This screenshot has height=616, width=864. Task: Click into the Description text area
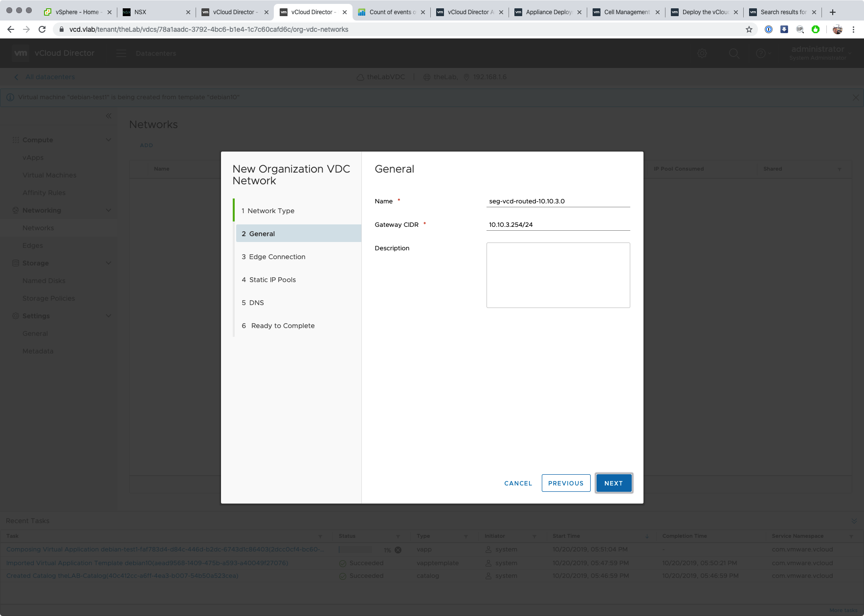(x=558, y=275)
